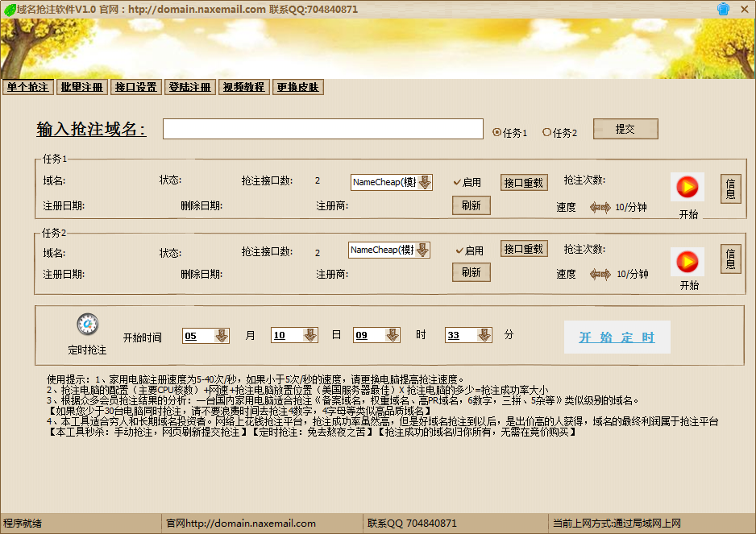
Task: Open the 视频教程 tab
Action: (244, 87)
